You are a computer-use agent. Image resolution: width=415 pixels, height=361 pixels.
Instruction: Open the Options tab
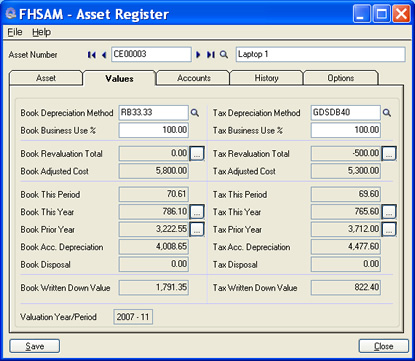(341, 78)
